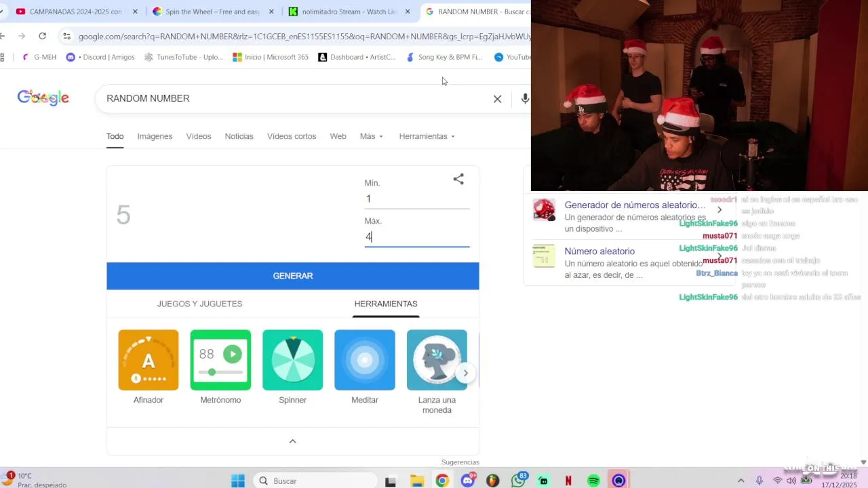Open the G-MEH bookmark
This screenshot has height=488, width=868.
[x=39, y=57]
